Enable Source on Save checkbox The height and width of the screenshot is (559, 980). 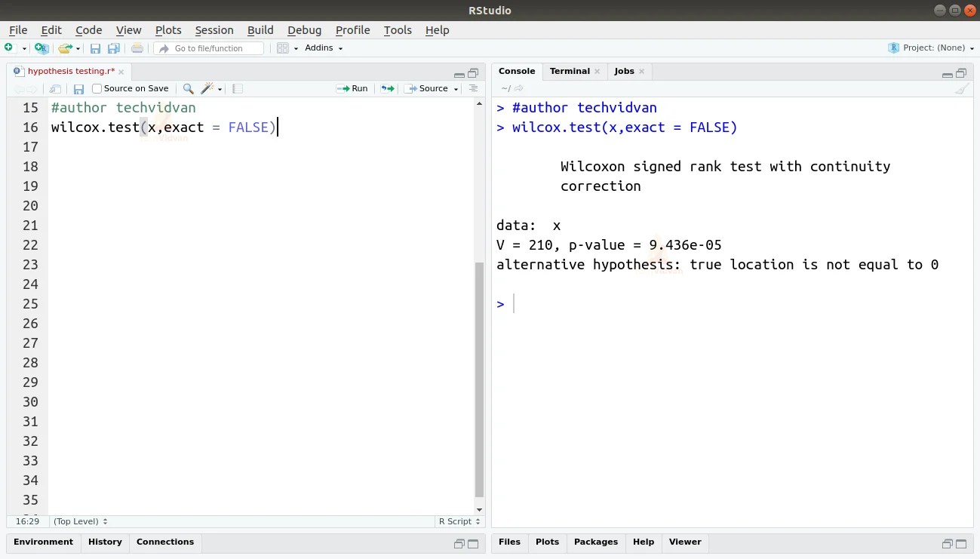pyautogui.click(x=97, y=88)
